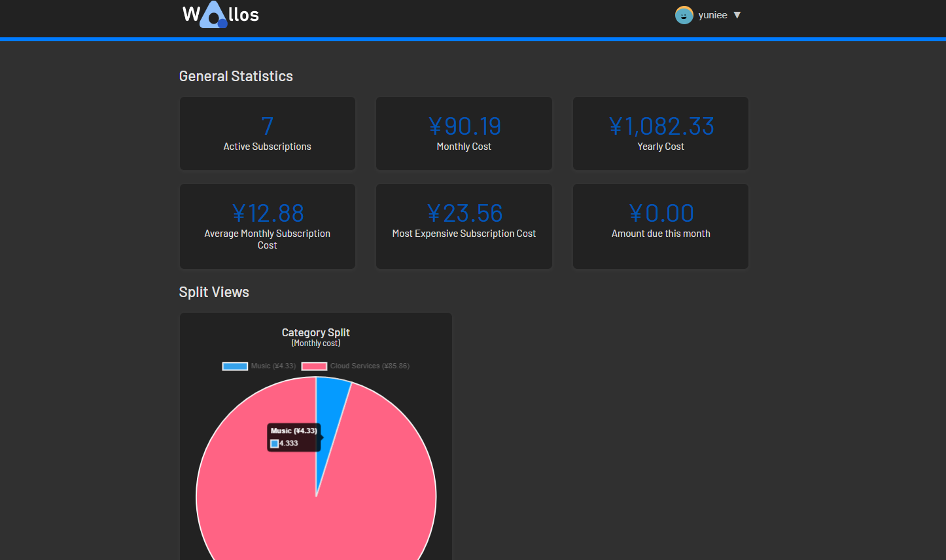The height and width of the screenshot is (560, 946).
Task: Click the General Statistics heading
Action: 236,77
